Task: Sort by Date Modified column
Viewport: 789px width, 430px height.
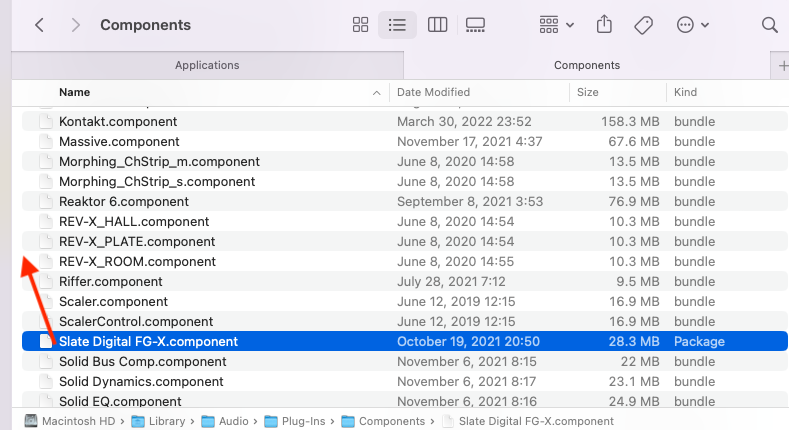Action: point(436,92)
